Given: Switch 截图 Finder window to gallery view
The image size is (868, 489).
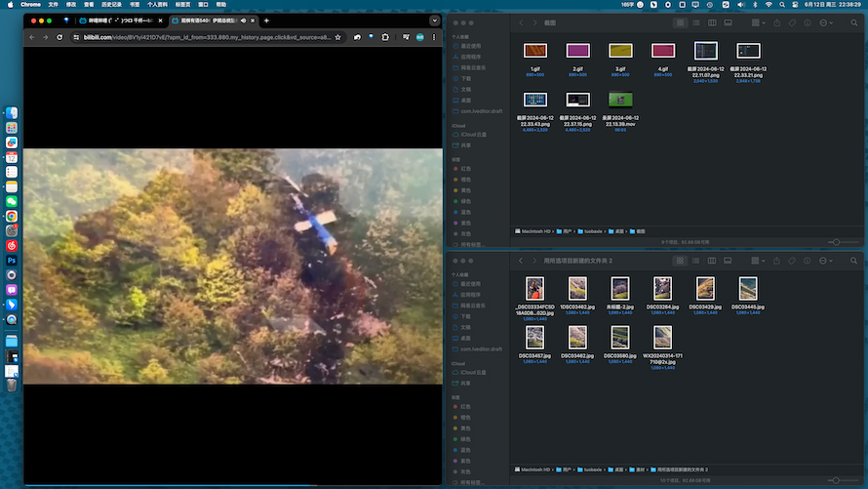Looking at the screenshot, I should [x=728, y=22].
